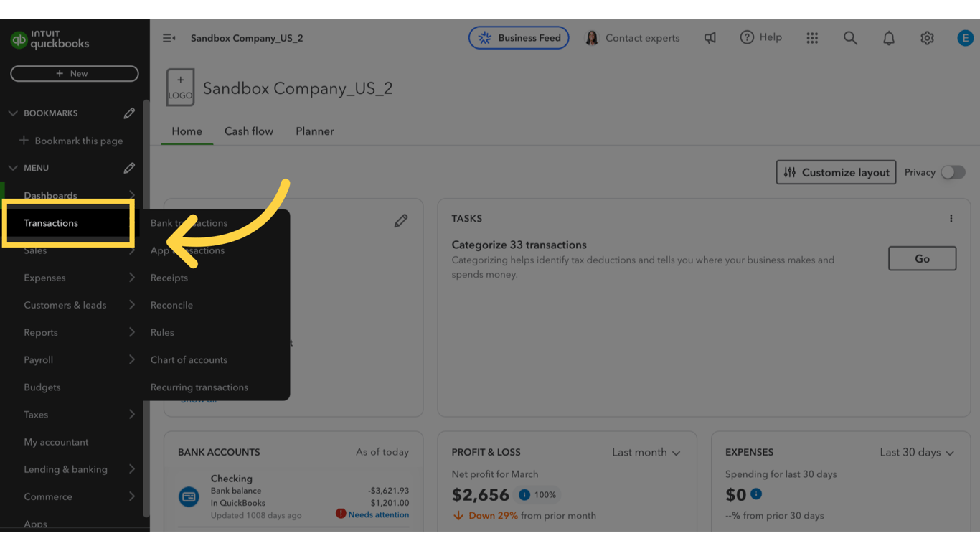980x551 pixels.
Task: Open the apps grid icon
Action: 812,38
